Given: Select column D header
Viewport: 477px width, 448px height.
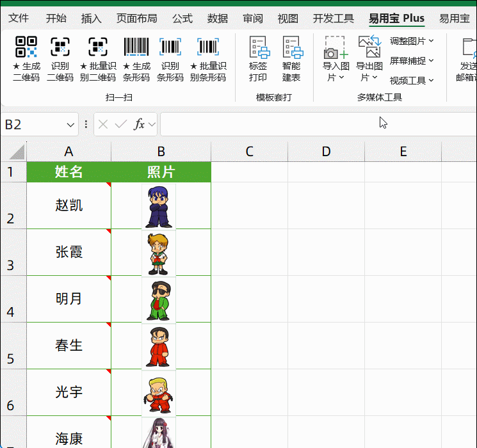Looking at the screenshot, I should coord(326,152).
